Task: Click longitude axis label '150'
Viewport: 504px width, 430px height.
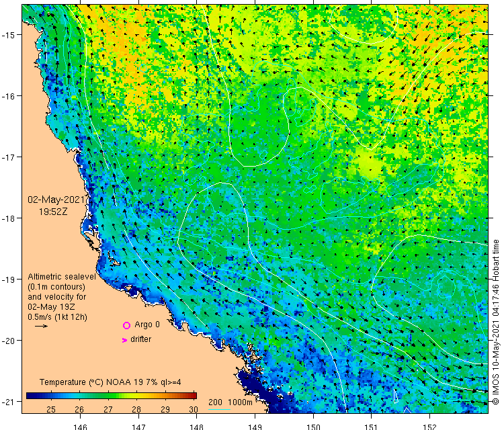Action: [313, 427]
